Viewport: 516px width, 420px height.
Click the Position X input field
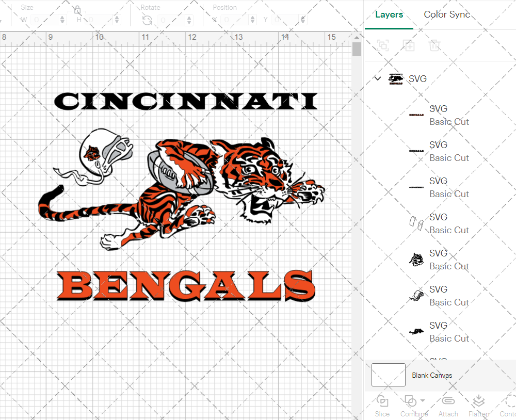tap(235, 20)
